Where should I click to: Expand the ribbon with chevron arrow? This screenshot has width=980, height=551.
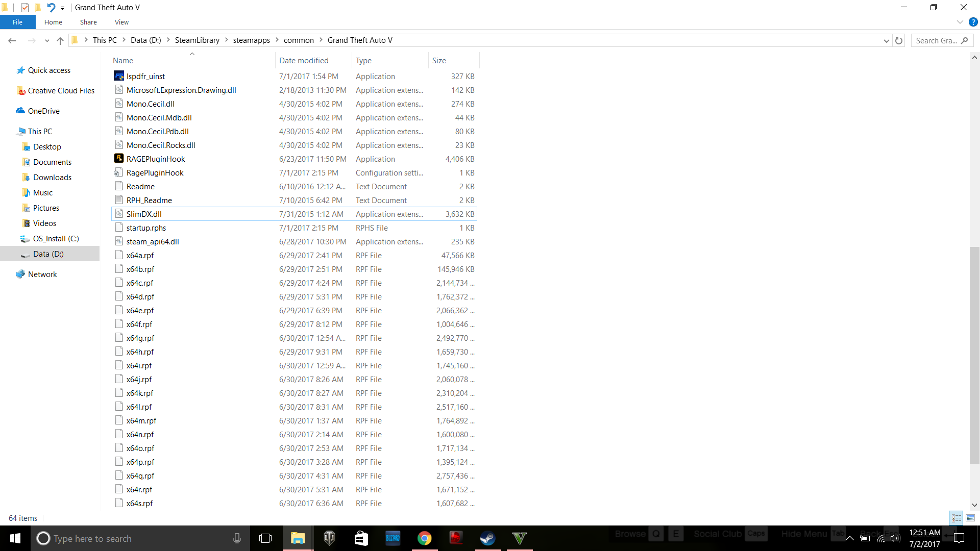[960, 22]
